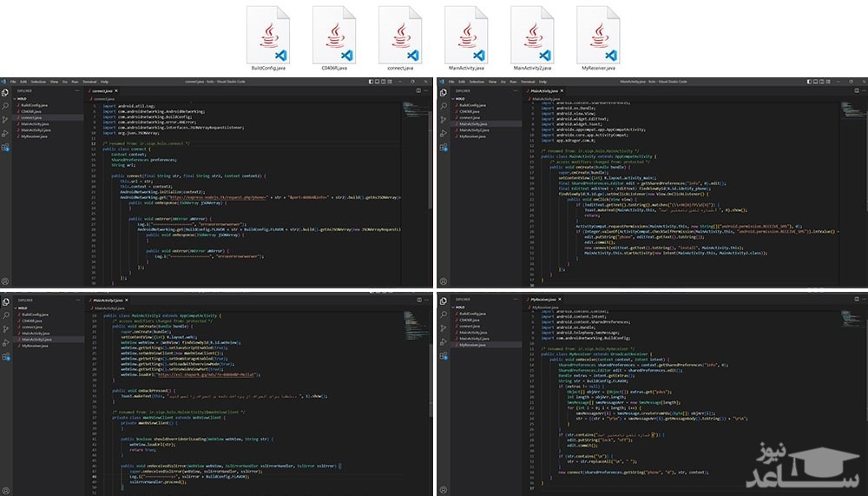868x496 pixels.
Task: Open the Selection menu in MainActivity.java window
Action: coord(475,82)
